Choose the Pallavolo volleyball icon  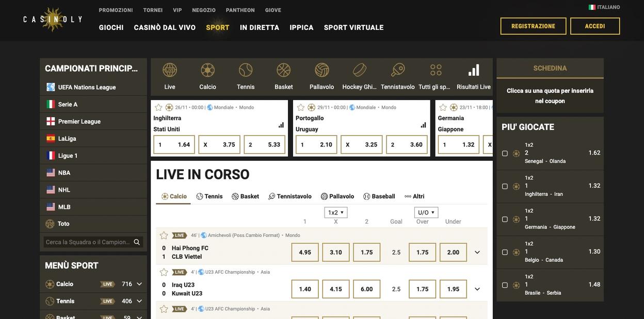(322, 70)
